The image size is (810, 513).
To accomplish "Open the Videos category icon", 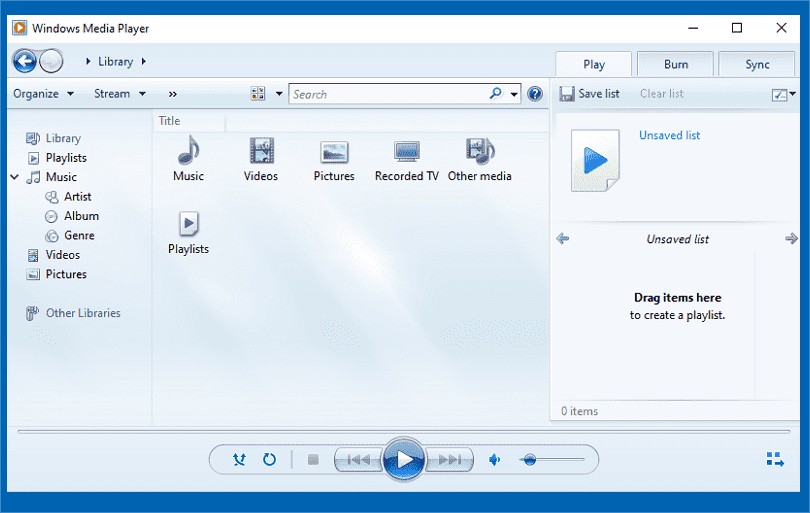I will pos(261,151).
